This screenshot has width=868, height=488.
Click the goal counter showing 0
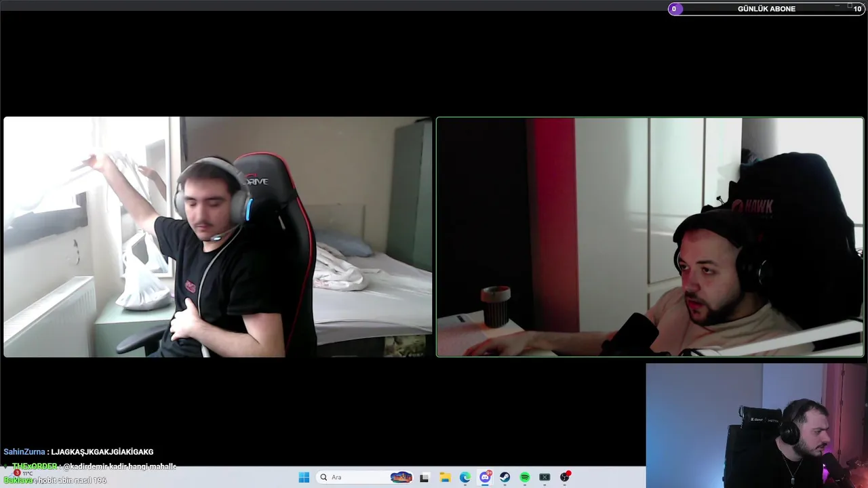[x=674, y=9]
